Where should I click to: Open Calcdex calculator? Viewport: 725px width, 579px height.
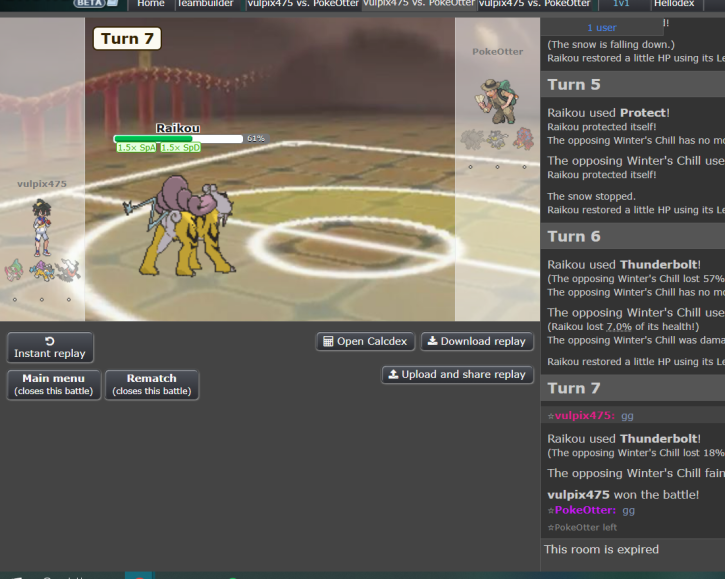[x=365, y=341]
